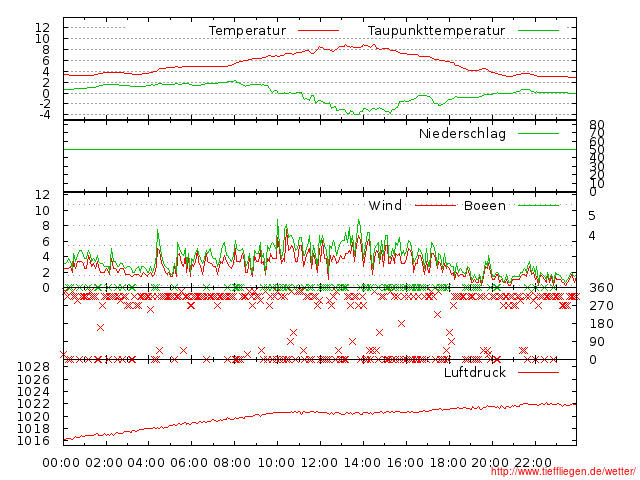The height and width of the screenshot is (480, 640).
Task: Select the 22:00 time axis label
Action: click(x=533, y=463)
